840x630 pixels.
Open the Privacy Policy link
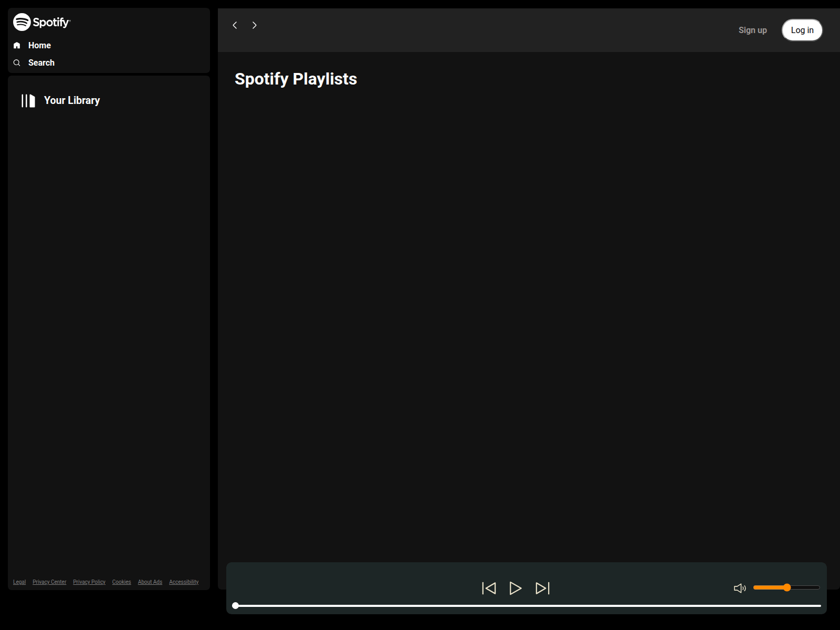[89, 582]
